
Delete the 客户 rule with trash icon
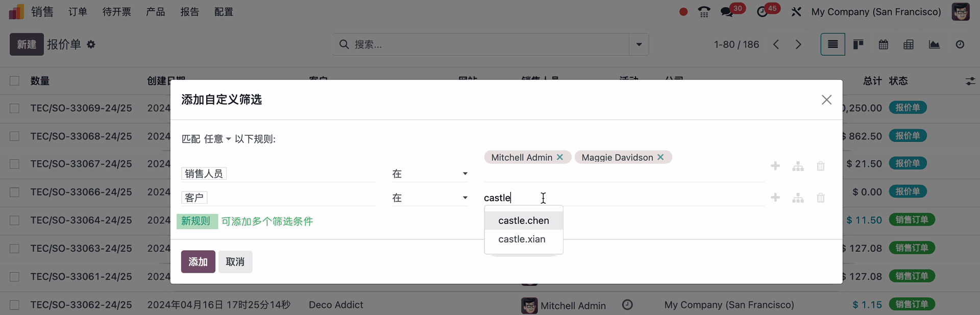click(x=820, y=198)
